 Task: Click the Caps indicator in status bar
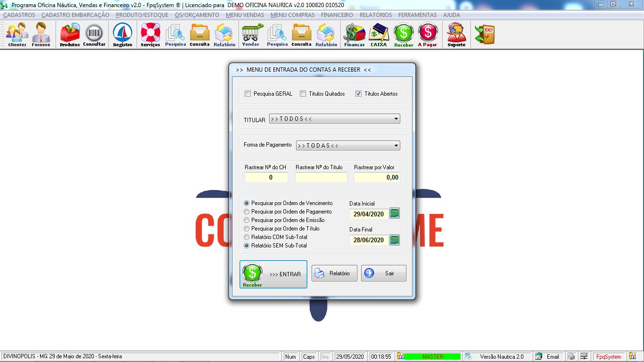pyautogui.click(x=309, y=357)
